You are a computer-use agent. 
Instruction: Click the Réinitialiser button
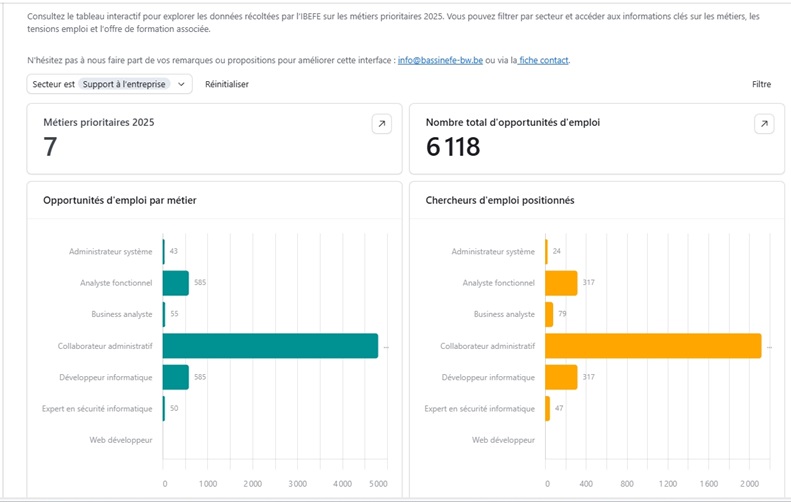[227, 85]
